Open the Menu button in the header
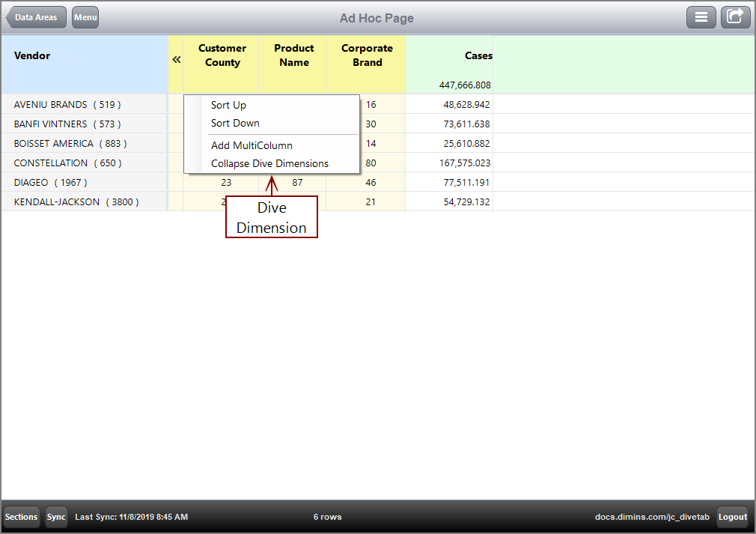Viewport: 756px width, 534px height. [x=85, y=16]
